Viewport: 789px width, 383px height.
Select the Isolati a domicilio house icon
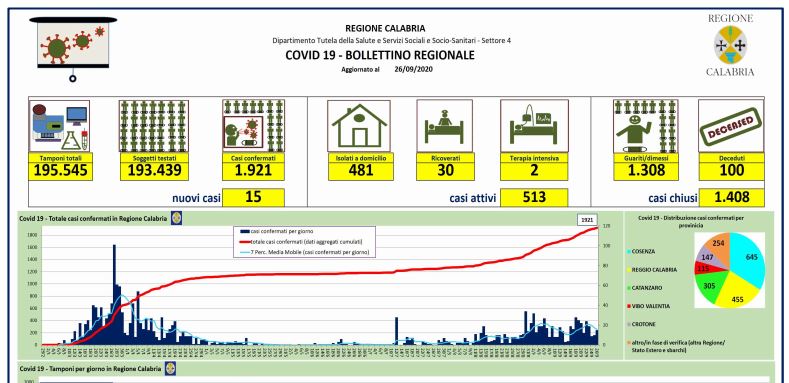pos(359,125)
